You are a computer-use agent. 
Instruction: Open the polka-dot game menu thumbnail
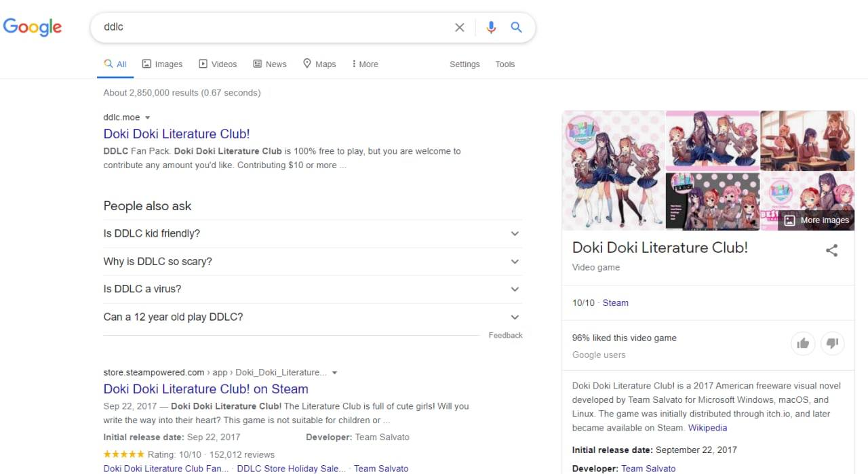[x=713, y=201]
